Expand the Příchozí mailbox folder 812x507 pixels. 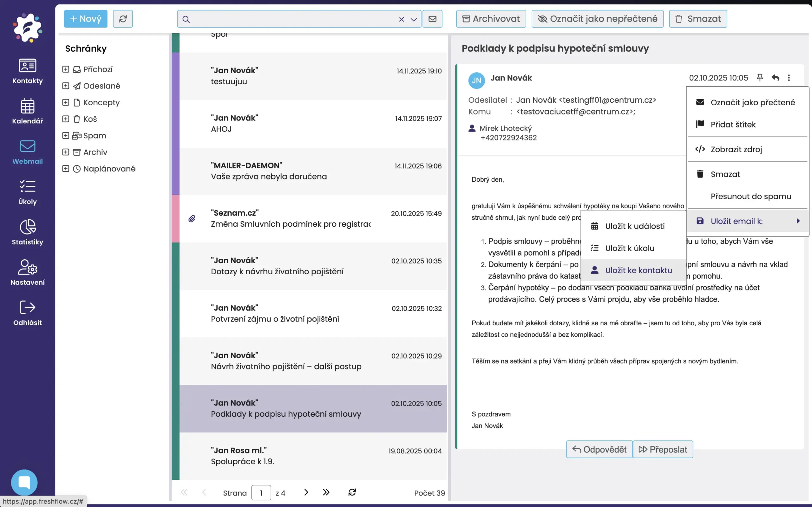[66, 69]
